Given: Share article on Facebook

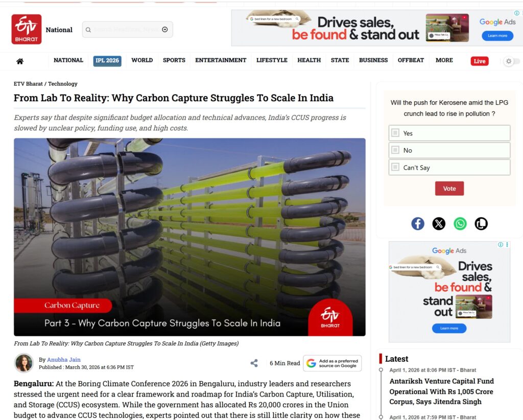Looking at the screenshot, I should tap(418, 223).
